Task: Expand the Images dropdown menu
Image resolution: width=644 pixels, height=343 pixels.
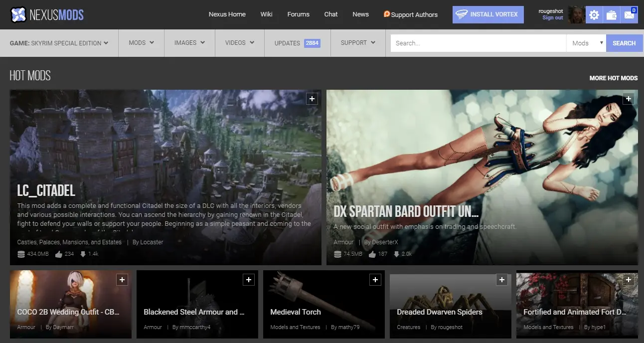Action: 189,43
